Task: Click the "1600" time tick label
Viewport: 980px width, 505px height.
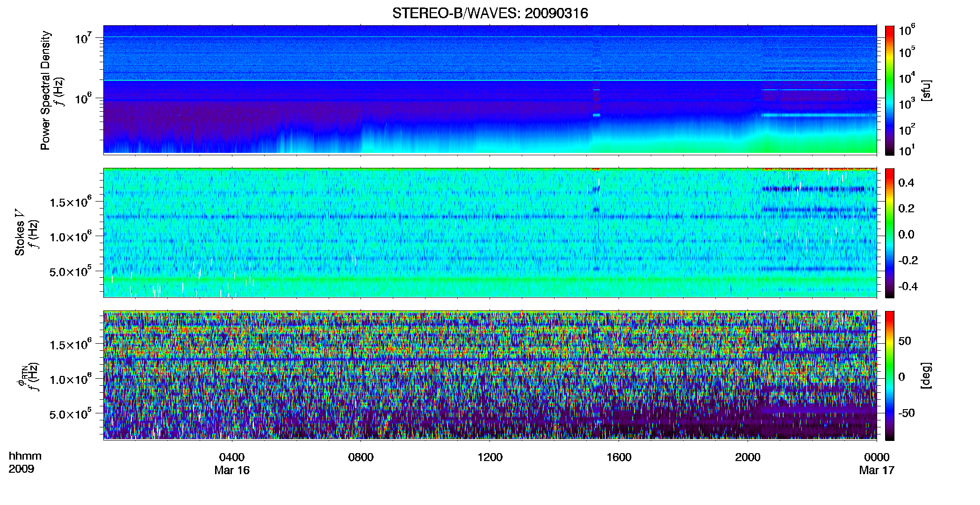Action: coord(619,457)
